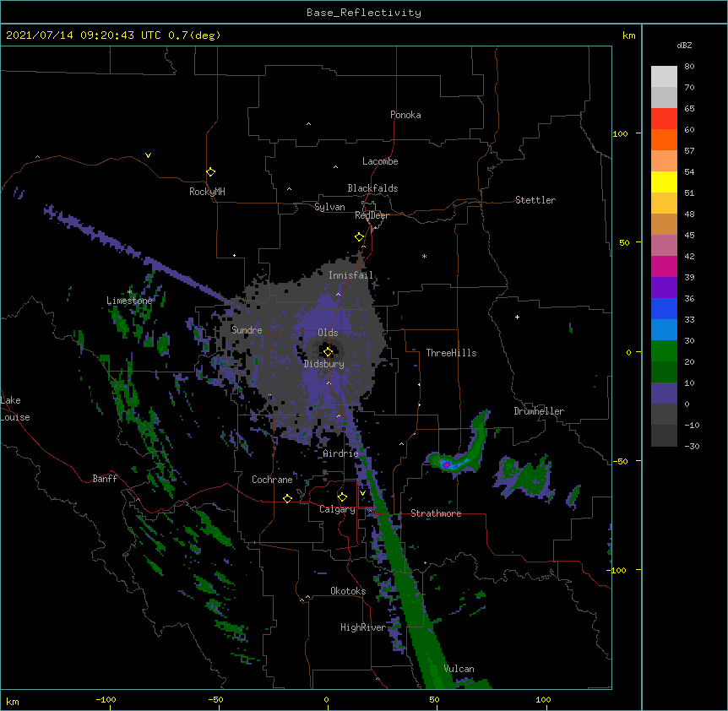Click the Calgary city label

(x=337, y=509)
